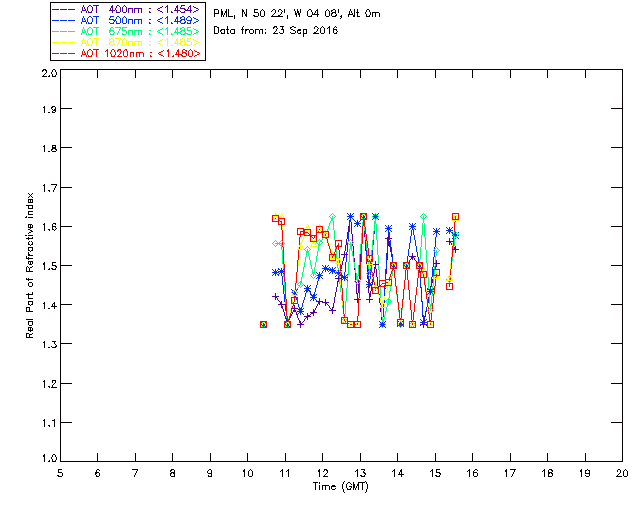
Task: Click the x-axis tick label 16
Action: point(473,473)
